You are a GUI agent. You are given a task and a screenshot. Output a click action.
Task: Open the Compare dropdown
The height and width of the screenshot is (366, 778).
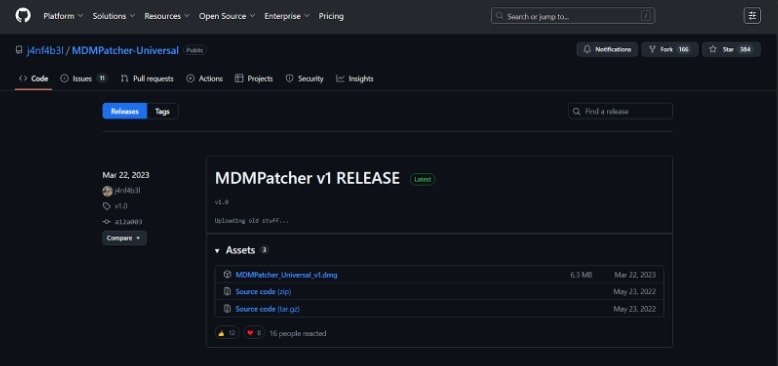coord(125,238)
